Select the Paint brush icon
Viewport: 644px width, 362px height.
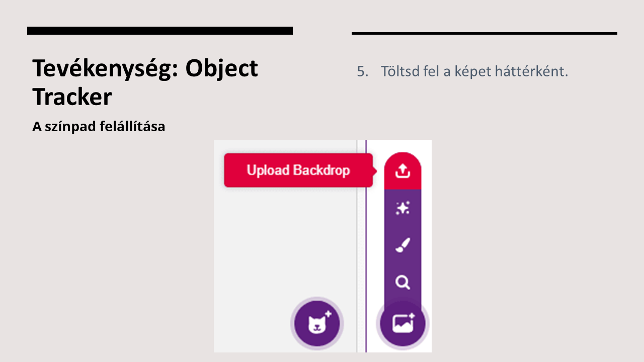pos(403,245)
